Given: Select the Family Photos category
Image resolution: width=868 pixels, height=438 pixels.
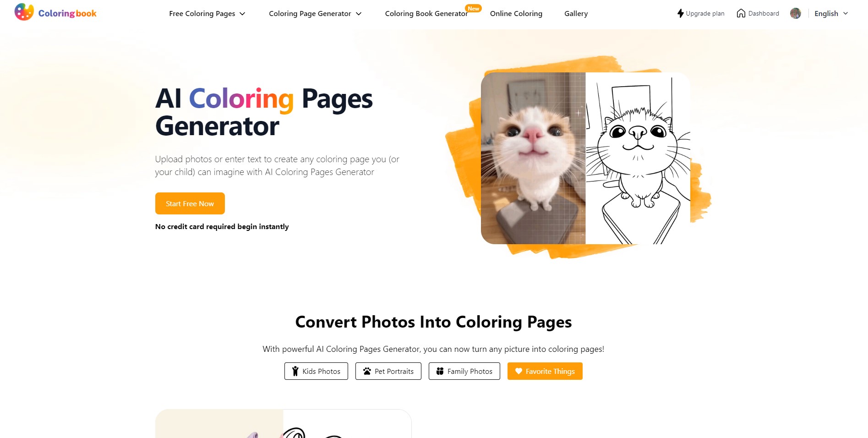Looking at the screenshot, I should coord(464,371).
